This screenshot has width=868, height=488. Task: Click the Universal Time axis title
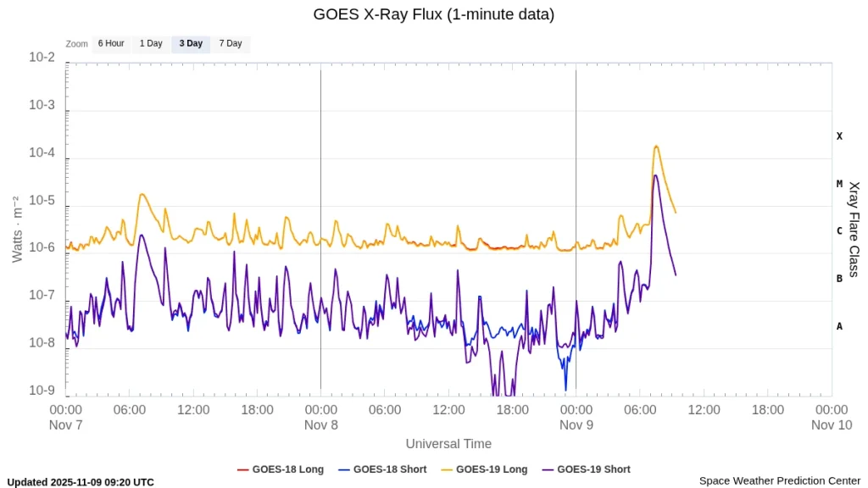[448, 444]
